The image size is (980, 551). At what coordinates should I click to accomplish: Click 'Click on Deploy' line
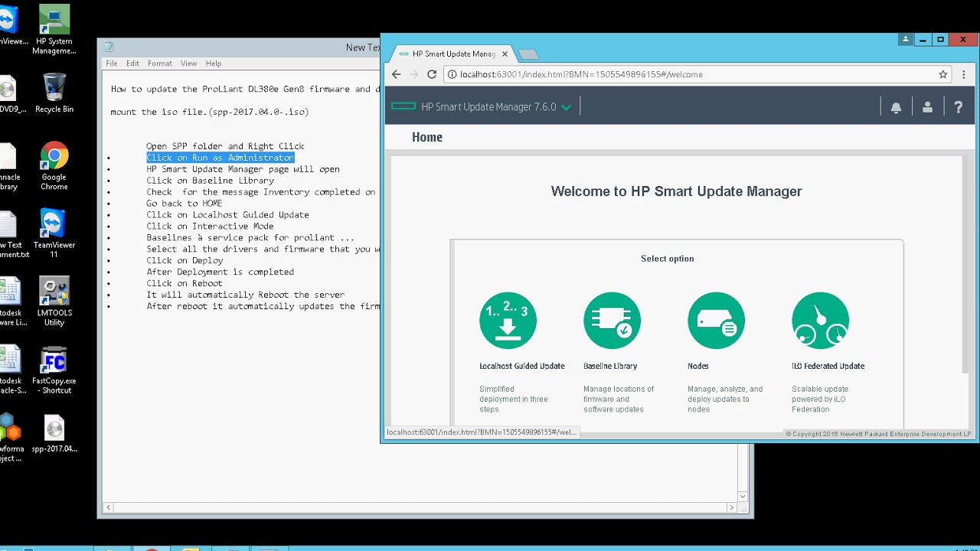click(185, 261)
